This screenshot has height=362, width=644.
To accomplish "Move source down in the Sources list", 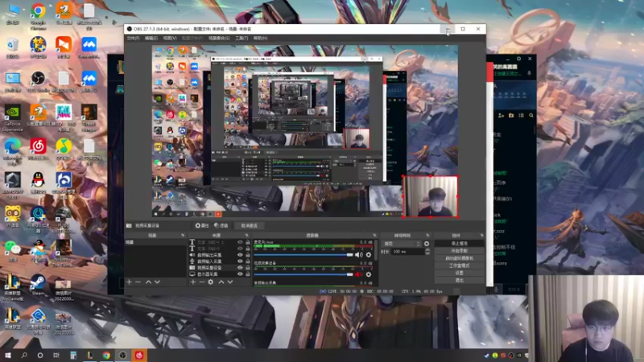I will [x=230, y=282].
